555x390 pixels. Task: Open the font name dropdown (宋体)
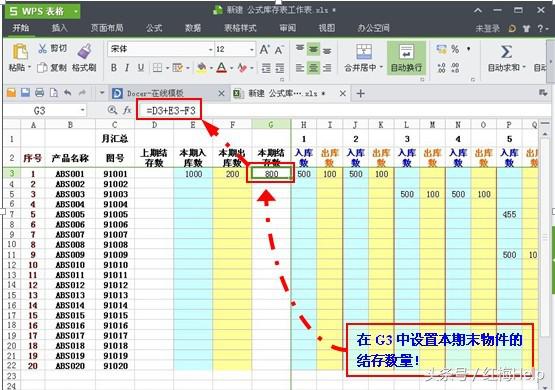tap(211, 49)
